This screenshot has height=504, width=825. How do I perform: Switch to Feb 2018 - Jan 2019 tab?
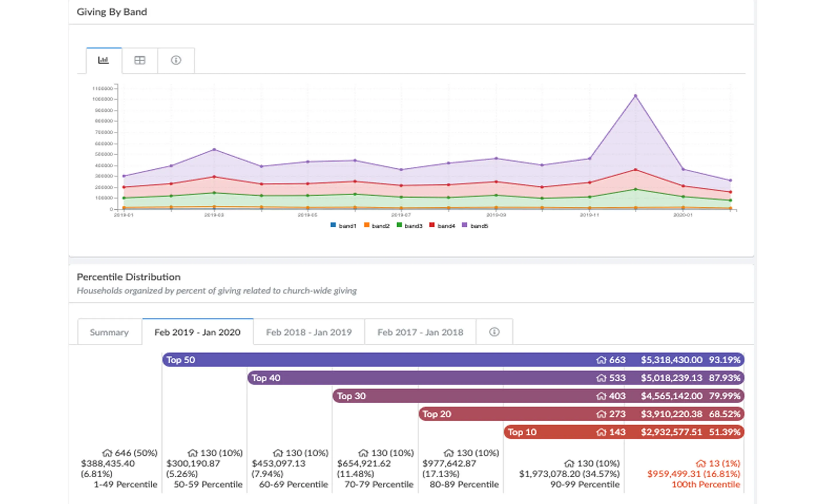pos(309,332)
